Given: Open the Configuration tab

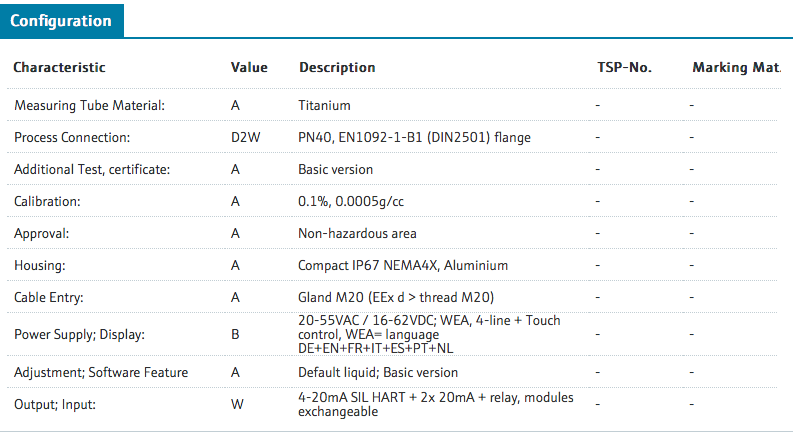Looking at the screenshot, I should pyautogui.click(x=62, y=21).
